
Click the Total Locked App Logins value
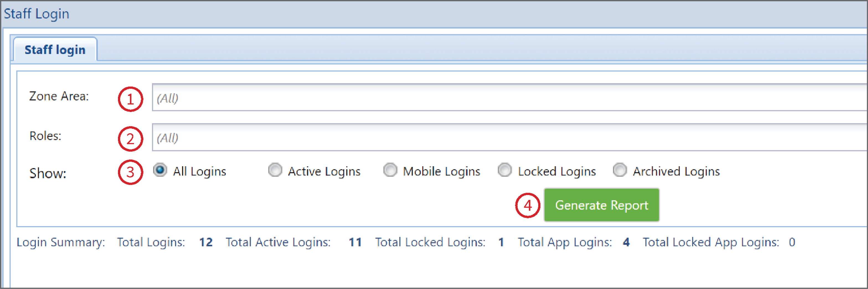(792, 242)
